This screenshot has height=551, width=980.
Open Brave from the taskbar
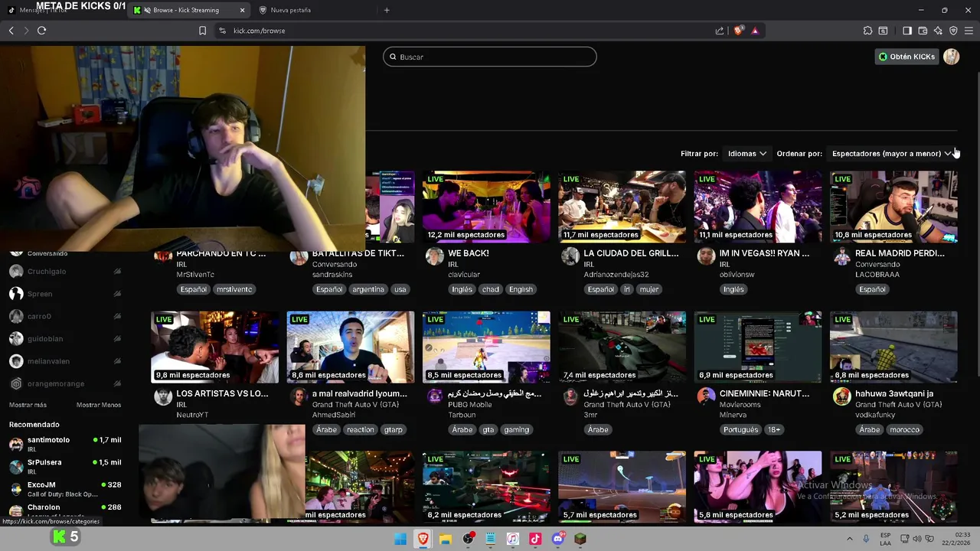click(423, 539)
